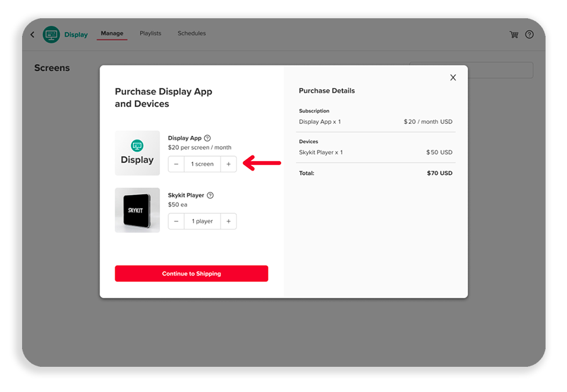
Task: Select the 'Total:' label
Action: coord(307,173)
